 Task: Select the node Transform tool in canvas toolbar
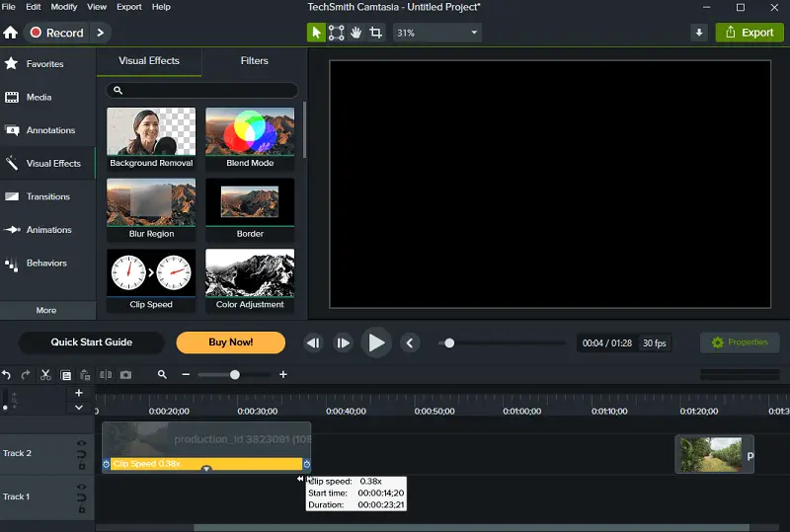pyautogui.click(x=336, y=33)
